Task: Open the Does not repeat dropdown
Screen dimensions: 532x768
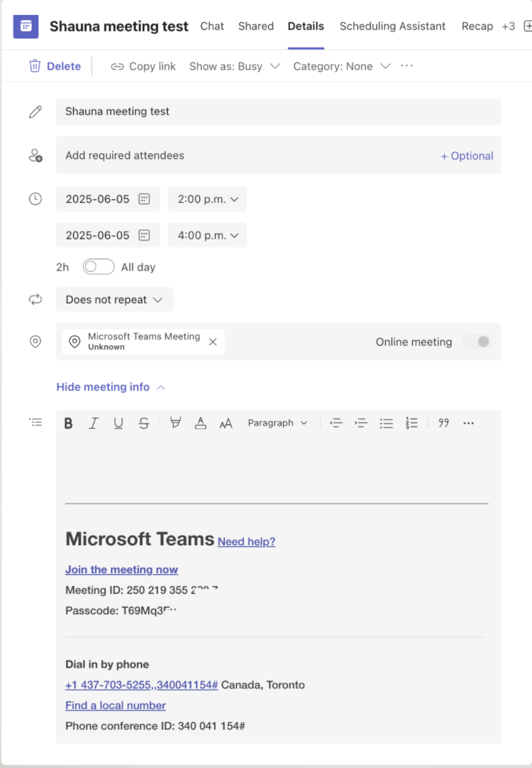Action: pyautogui.click(x=114, y=299)
